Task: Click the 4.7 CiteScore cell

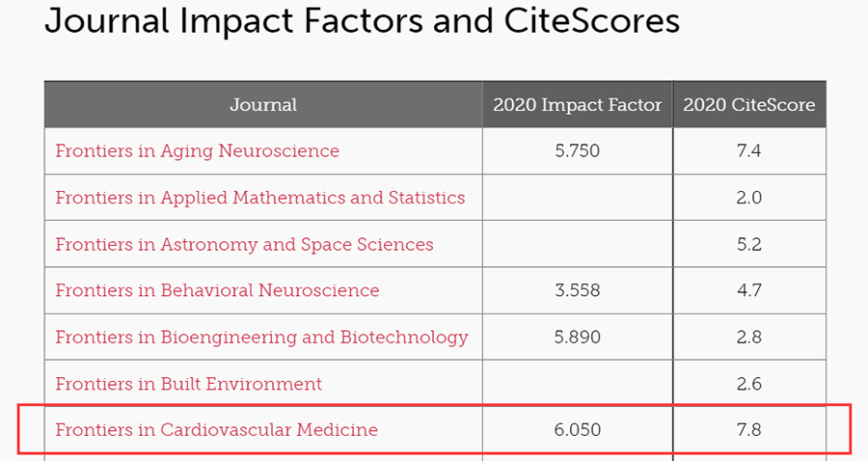Action: tap(749, 290)
